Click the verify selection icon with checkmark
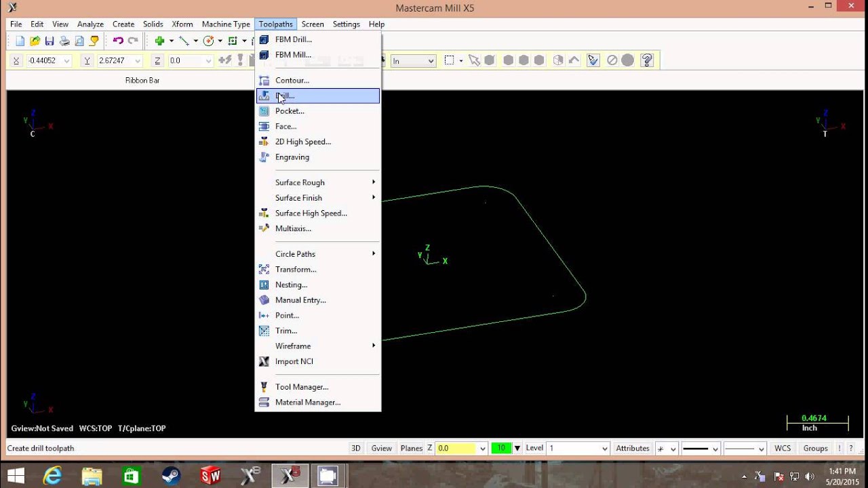The height and width of the screenshot is (488, 868). 593,60
